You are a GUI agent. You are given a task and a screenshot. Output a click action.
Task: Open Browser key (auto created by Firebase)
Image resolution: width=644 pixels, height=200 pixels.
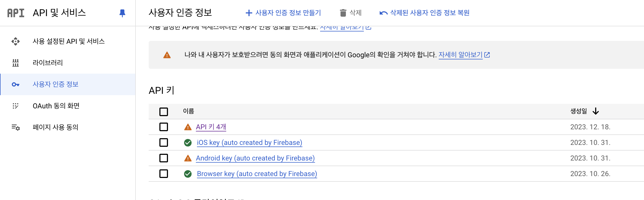click(257, 174)
